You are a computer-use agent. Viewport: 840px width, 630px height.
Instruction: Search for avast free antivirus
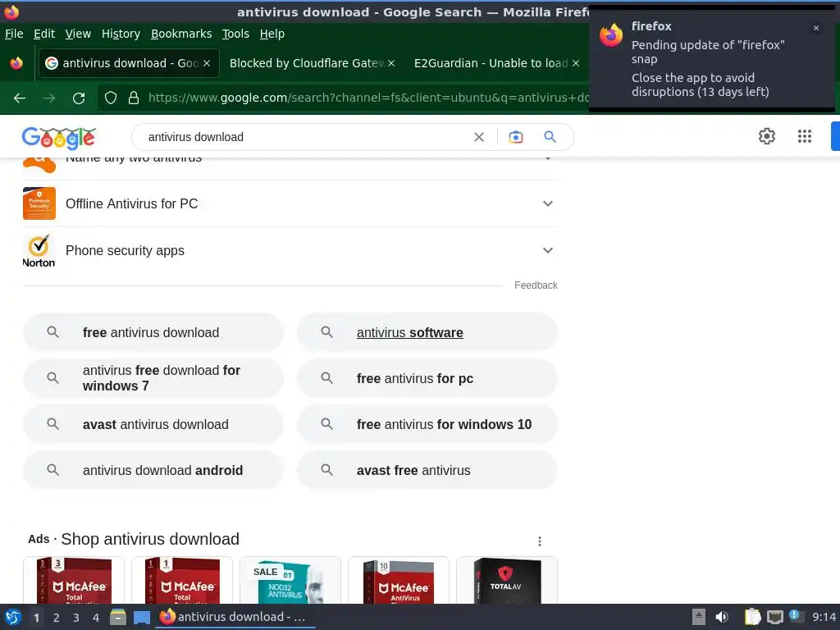(427, 470)
